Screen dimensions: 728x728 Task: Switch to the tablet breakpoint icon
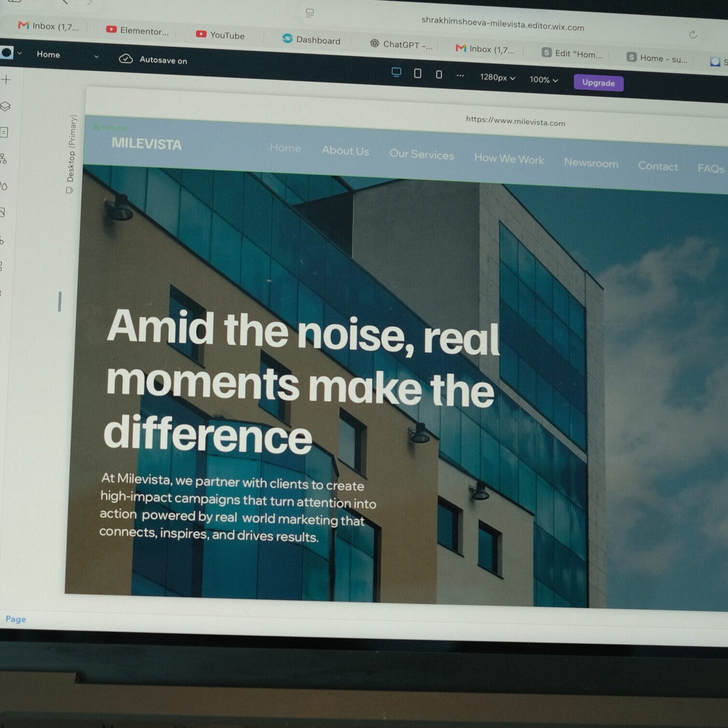418,73
